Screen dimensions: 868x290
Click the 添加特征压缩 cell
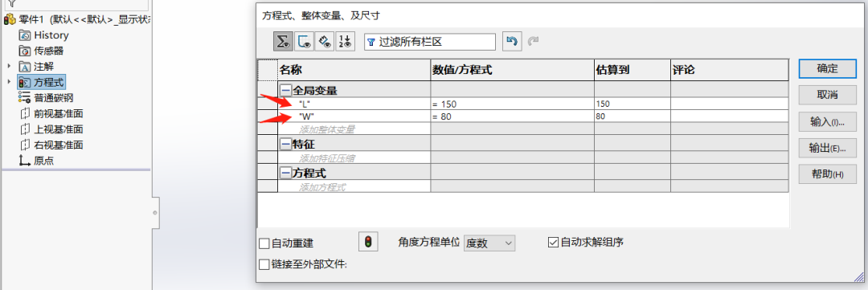click(354, 158)
